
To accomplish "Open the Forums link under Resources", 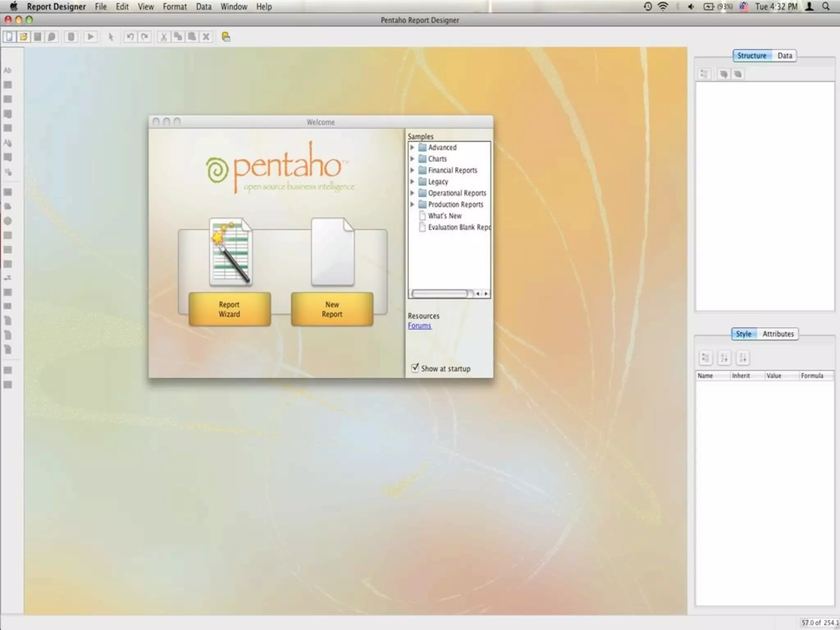I will (x=419, y=326).
